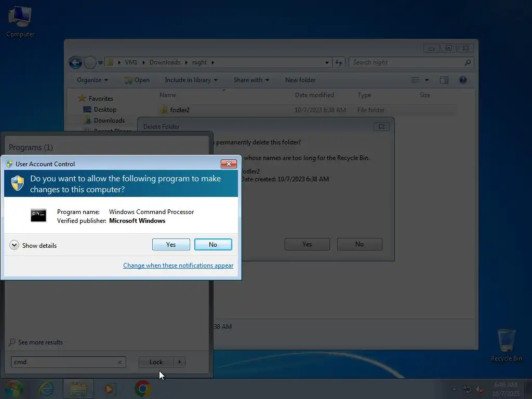Open the recent pages dropdown in Explorer

click(100, 62)
